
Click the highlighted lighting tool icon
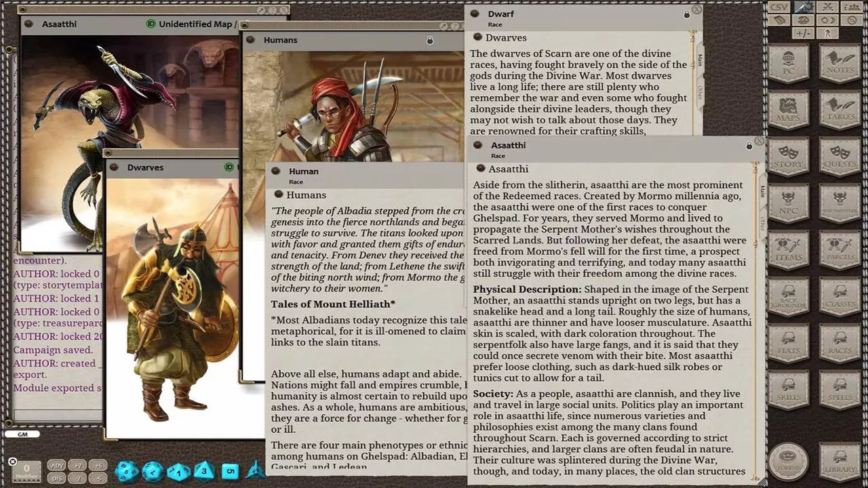pyautogui.click(x=803, y=7)
